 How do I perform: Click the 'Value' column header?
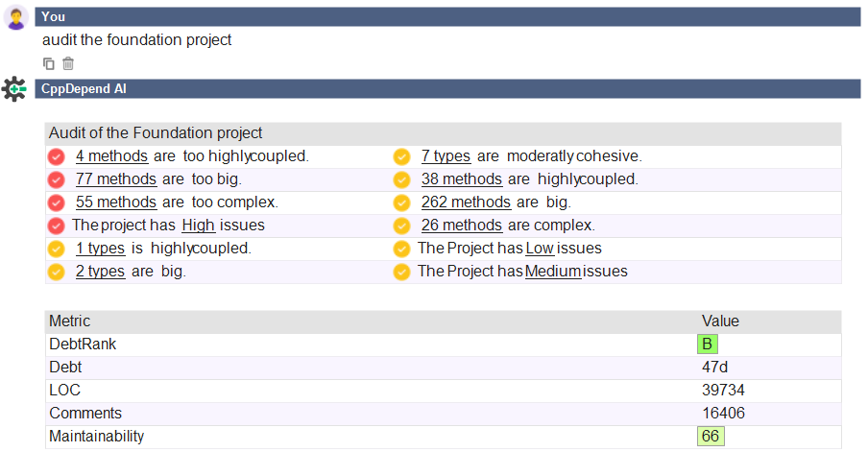[720, 321]
